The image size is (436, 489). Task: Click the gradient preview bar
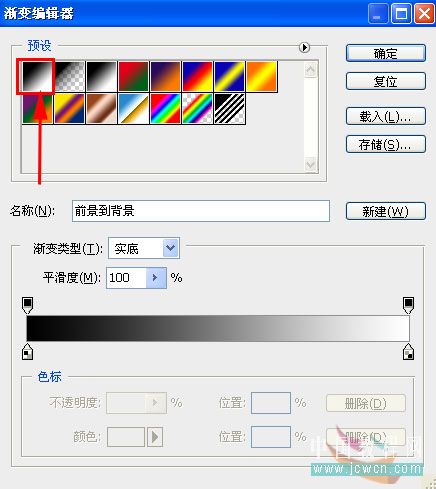tap(218, 329)
